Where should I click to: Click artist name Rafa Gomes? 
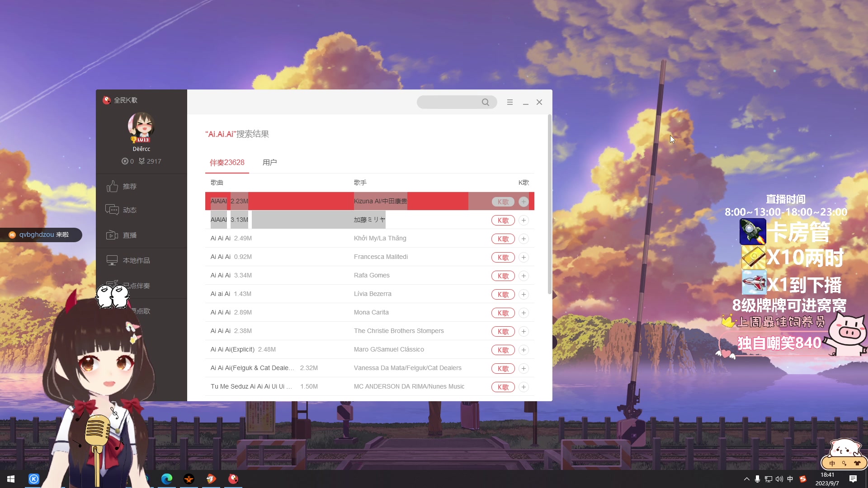[x=372, y=275]
